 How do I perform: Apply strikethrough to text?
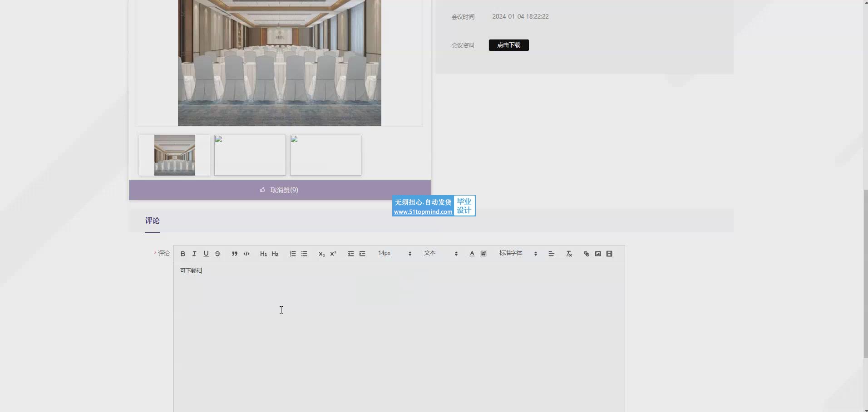[x=217, y=254]
